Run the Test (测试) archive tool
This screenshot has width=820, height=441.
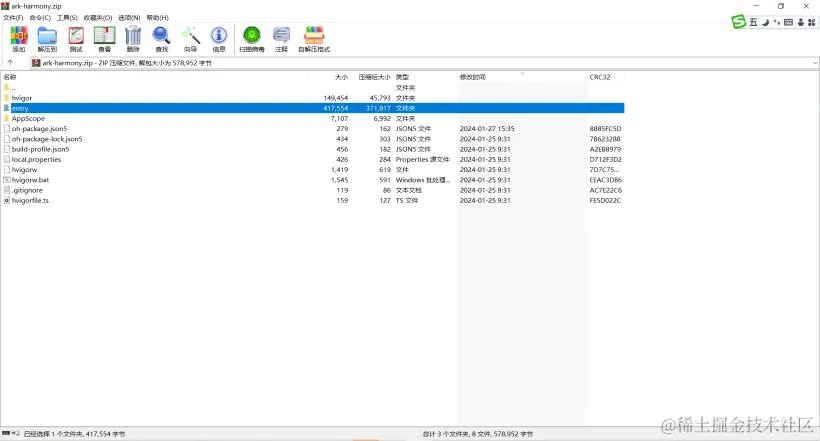tap(76, 39)
